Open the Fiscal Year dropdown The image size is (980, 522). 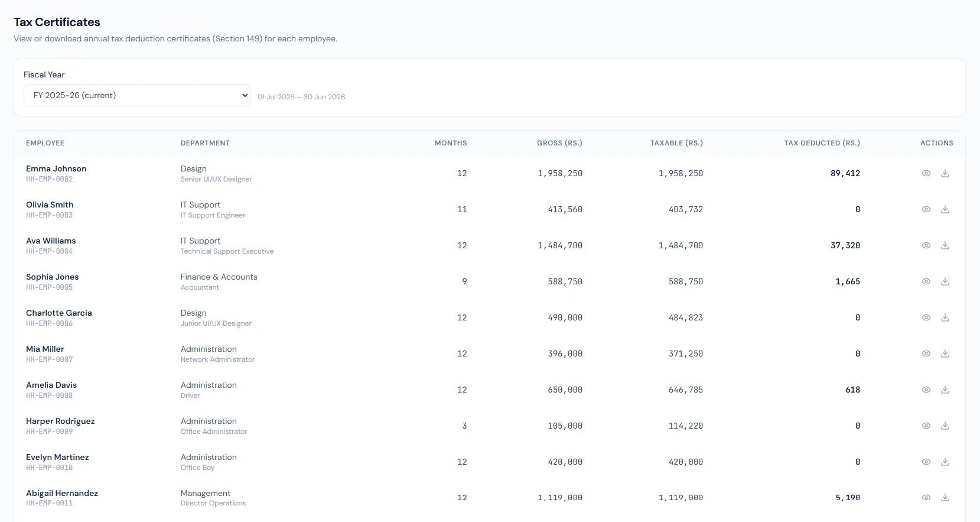[137, 95]
